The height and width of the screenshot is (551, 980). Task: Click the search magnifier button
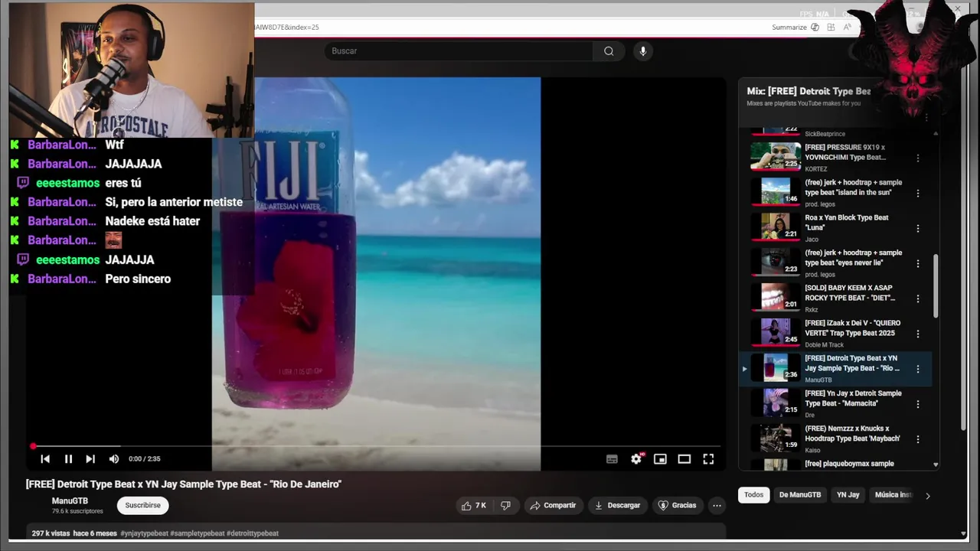point(609,51)
